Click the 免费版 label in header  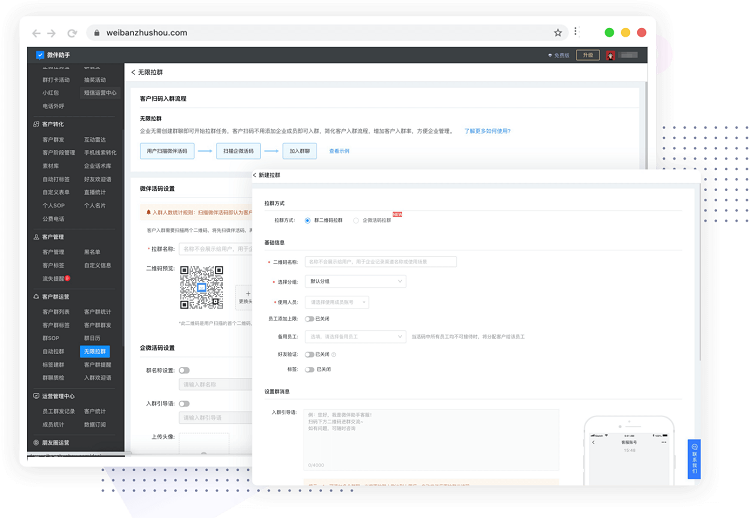pos(562,55)
